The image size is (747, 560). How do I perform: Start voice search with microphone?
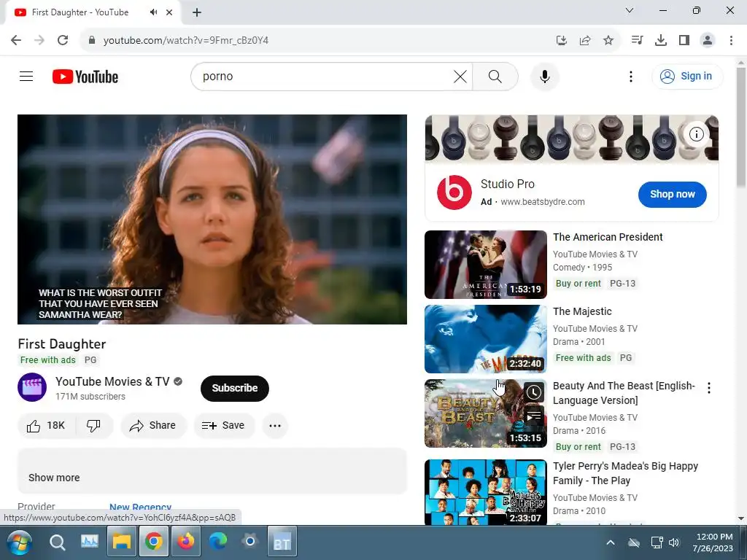pos(544,76)
